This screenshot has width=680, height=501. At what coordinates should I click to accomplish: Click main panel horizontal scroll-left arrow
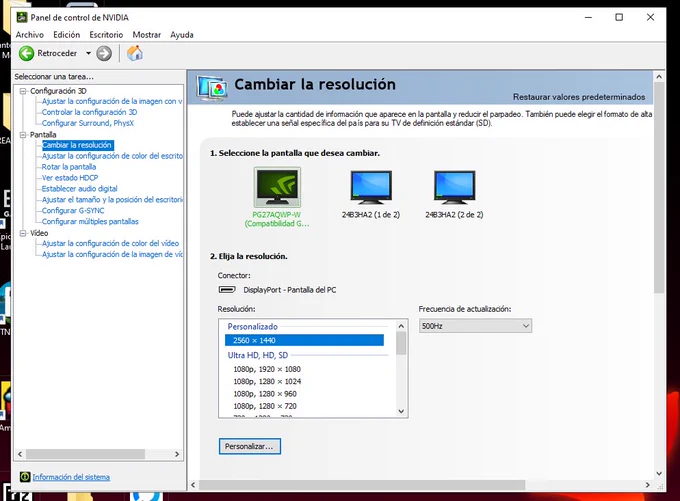click(x=193, y=485)
